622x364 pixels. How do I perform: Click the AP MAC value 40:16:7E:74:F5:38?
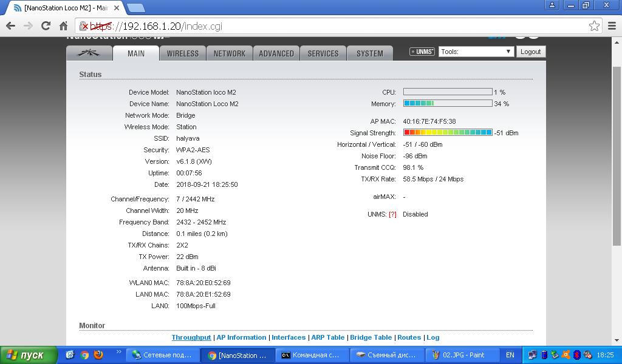pyautogui.click(x=429, y=121)
